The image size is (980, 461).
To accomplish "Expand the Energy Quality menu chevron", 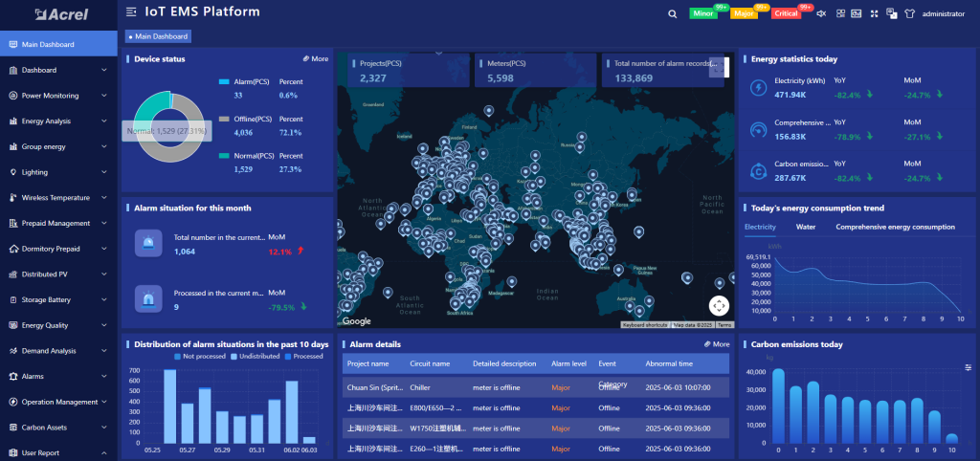I will (x=103, y=325).
